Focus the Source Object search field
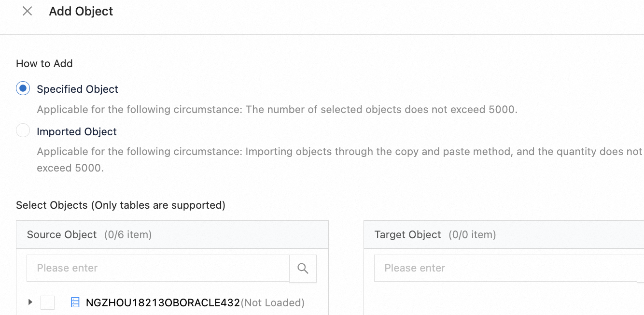This screenshot has height=315, width=644. (x=158, y=268)
